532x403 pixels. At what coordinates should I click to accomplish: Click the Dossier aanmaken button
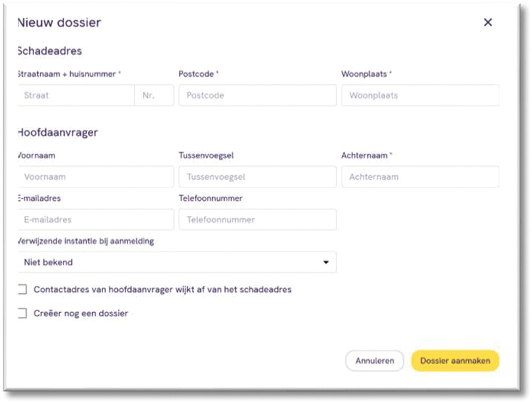(455, 361)
